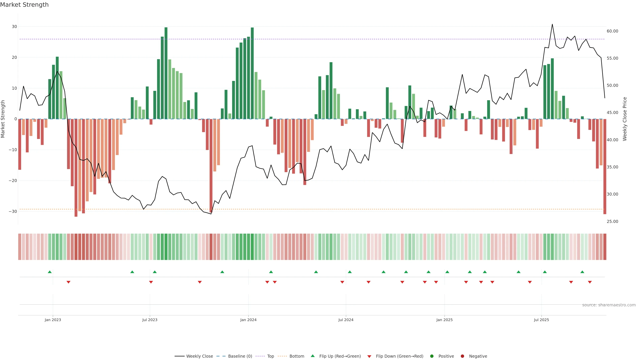Click last red flip-down marker on right
This screenshot has height=362, width=644.
tap(590, 282)
